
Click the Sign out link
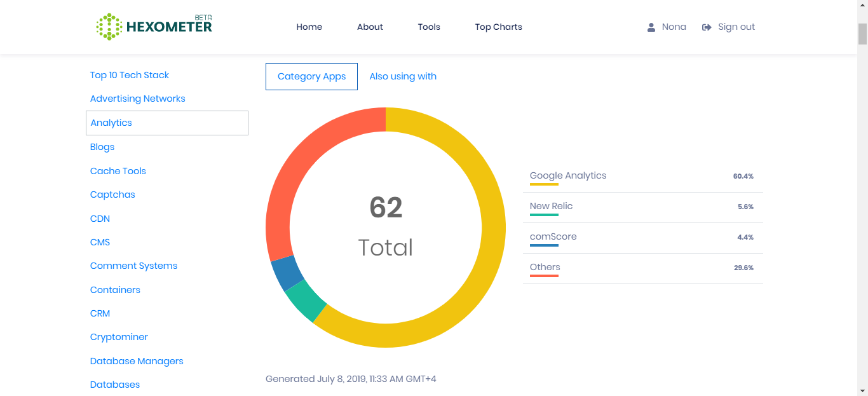736,27
